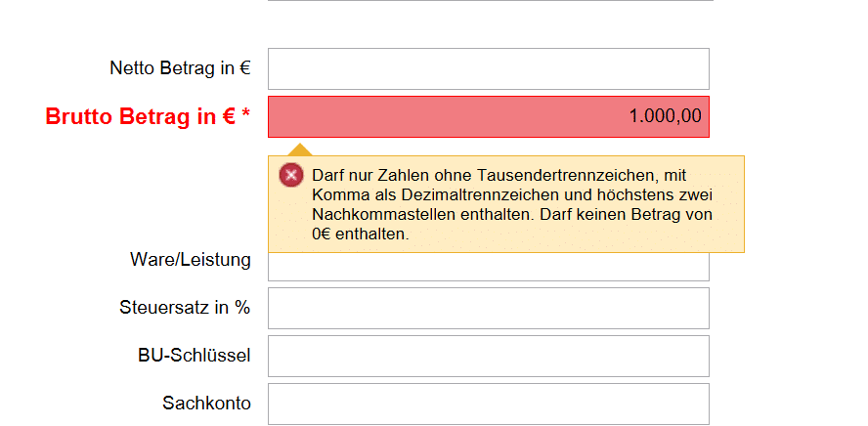868x426 pixels.
Task: Click the tooltip's orange pointer arrow
Action: pyautogui.click(x=303, y=149)
